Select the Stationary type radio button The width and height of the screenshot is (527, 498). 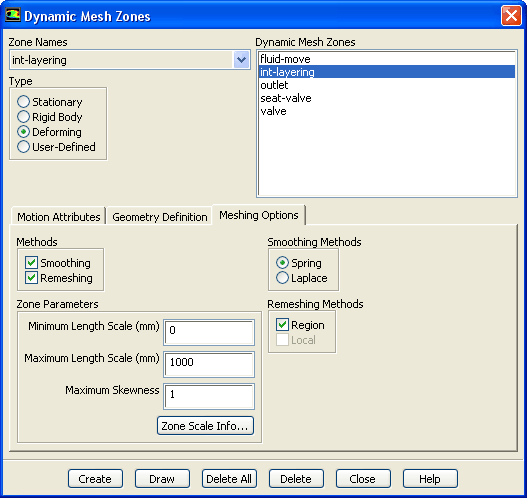[x=23, y=102]
